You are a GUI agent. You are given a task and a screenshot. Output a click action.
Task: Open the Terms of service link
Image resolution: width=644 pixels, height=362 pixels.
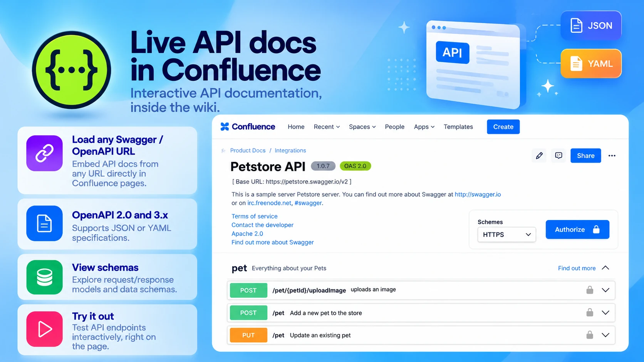pos(254,216)
